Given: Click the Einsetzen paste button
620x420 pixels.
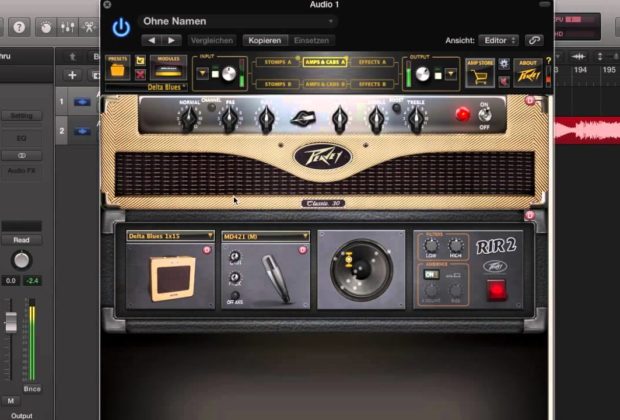Looking at the screenshot, I should [x=311, y=40].
